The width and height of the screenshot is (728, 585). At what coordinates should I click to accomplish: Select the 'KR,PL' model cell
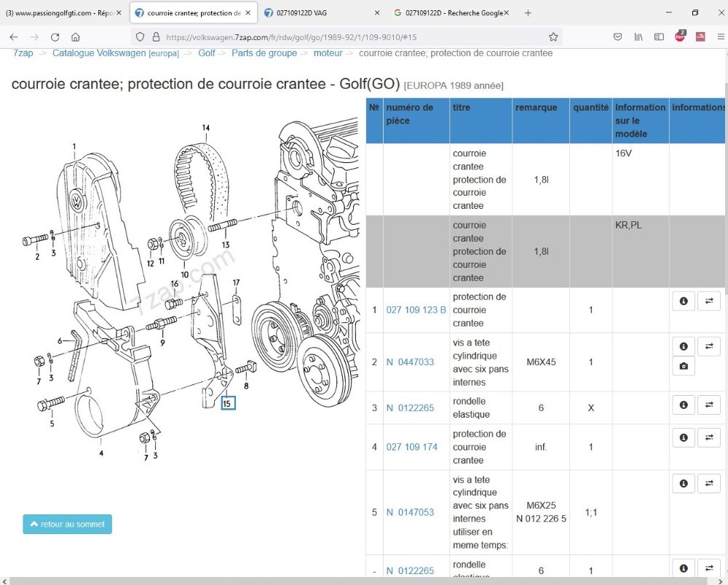[641, 251]
